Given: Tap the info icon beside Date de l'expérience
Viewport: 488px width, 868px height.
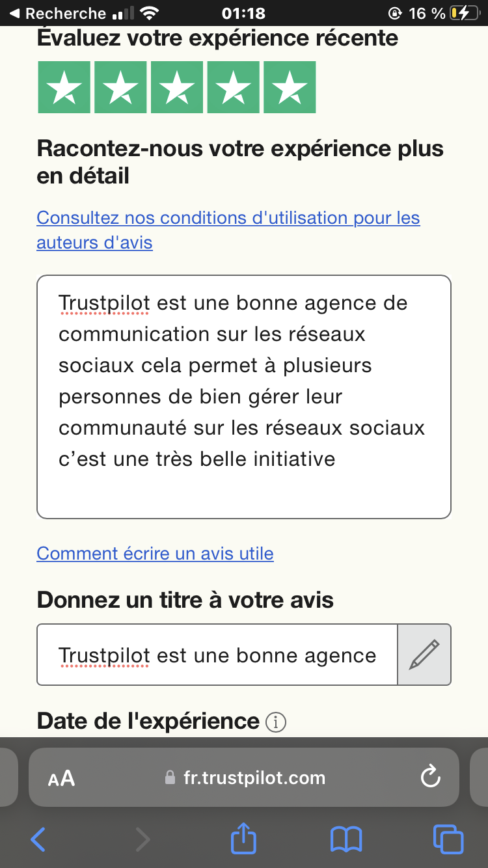Looking at the screenshot, I should point(276,722).
